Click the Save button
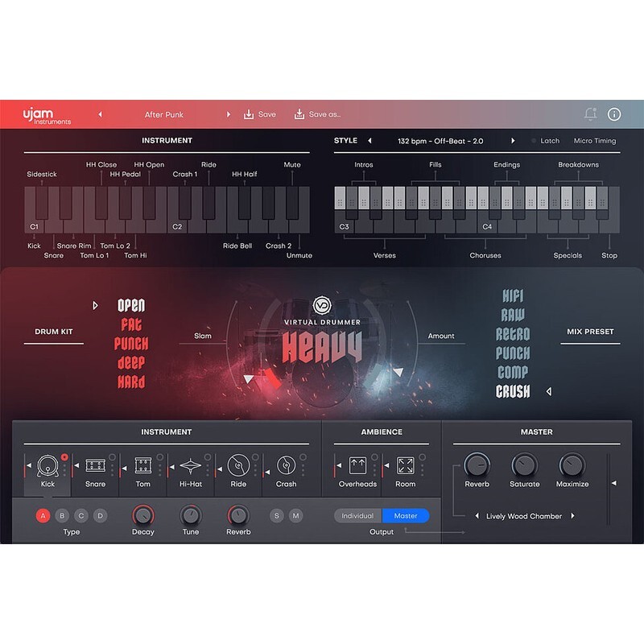 (259, 114)
